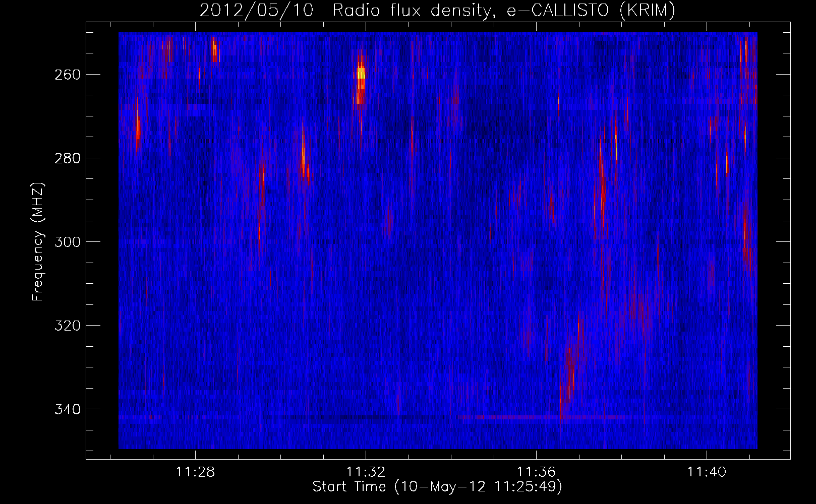816x504 pixels.
Task: Click the "Frequency (MHZ)" axis label
Action: click(x=38, y=241)
